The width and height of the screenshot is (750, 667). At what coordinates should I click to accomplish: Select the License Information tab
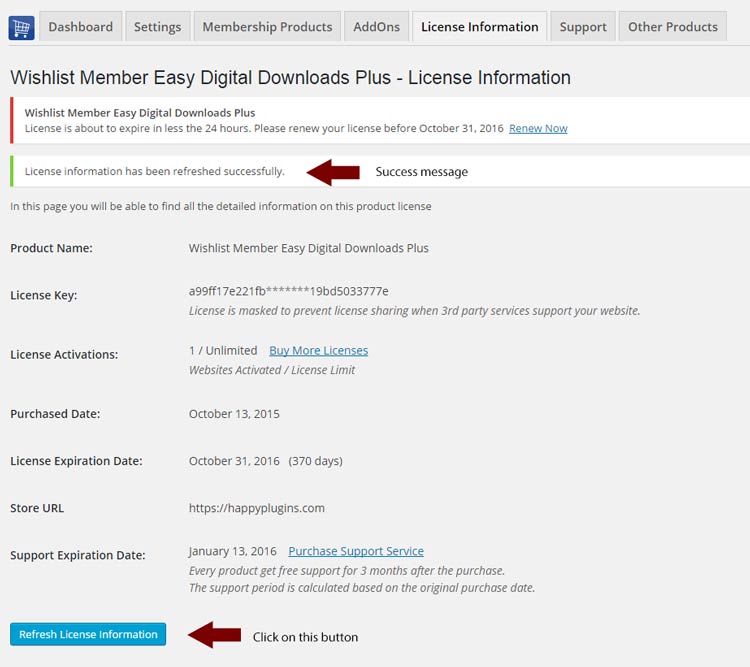tap(479, 27)
